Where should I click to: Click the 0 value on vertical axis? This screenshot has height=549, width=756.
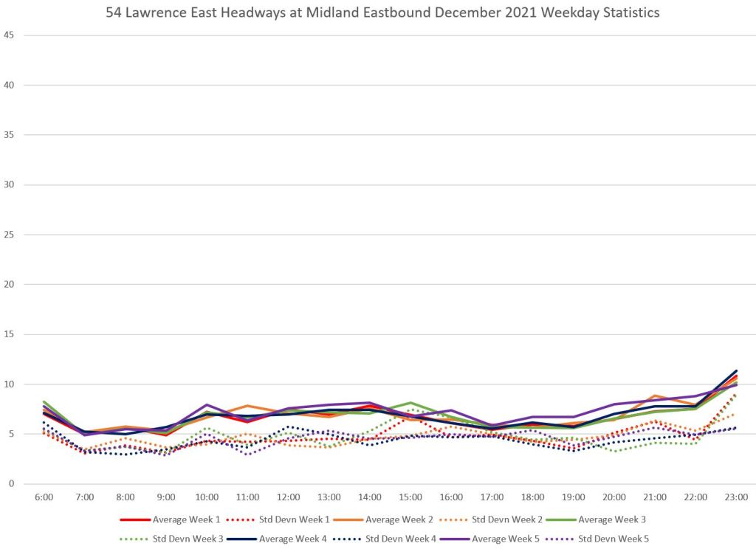(x=11, y=484)
